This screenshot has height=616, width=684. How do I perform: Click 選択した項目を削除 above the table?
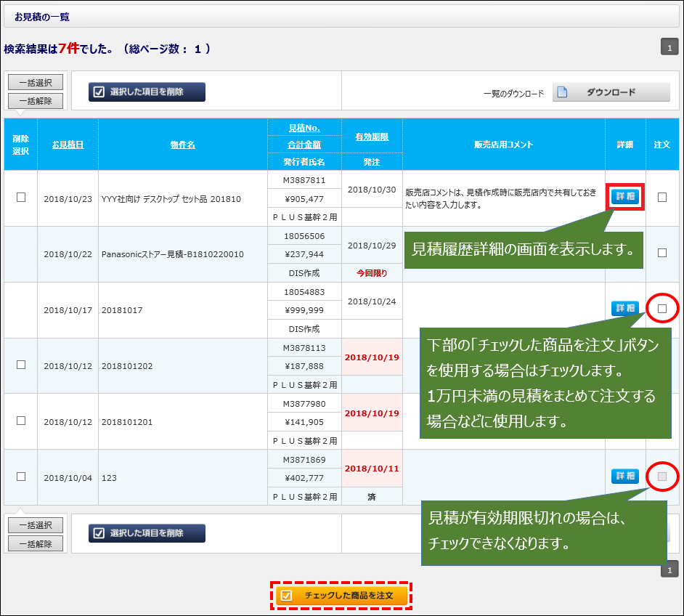[x=147, y=92]
